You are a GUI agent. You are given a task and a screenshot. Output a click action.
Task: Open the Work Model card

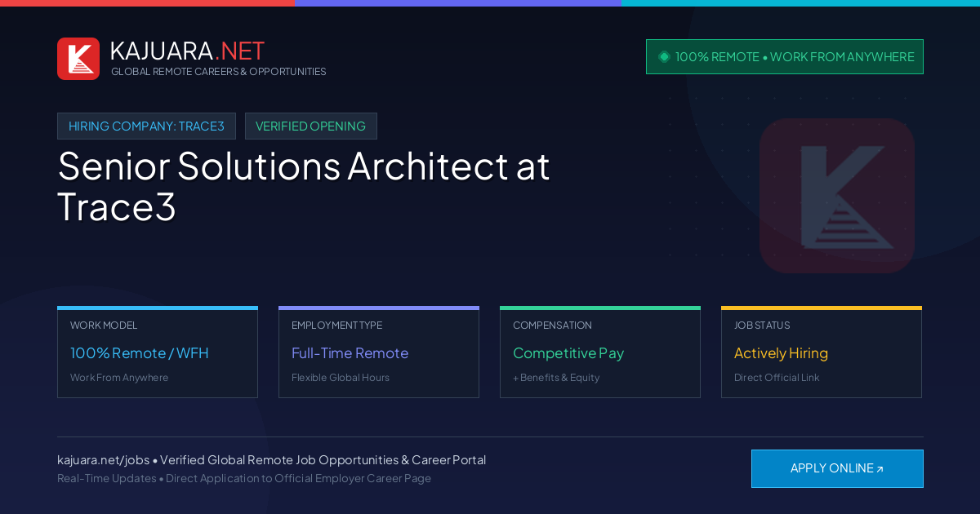158,352
